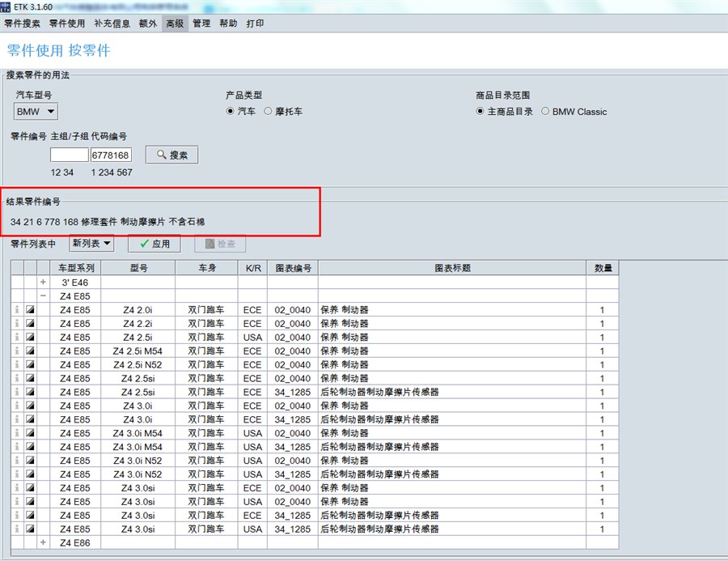728x561 pixels.
Task: Select the Z4 2.2i model cell
Action: point(138,324)
